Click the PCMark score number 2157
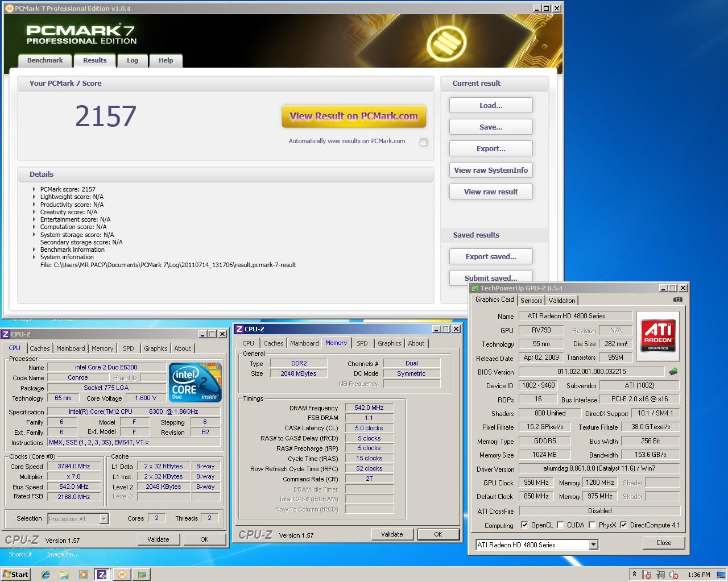This screenshot has width=728, height=582. click(106, 117)
